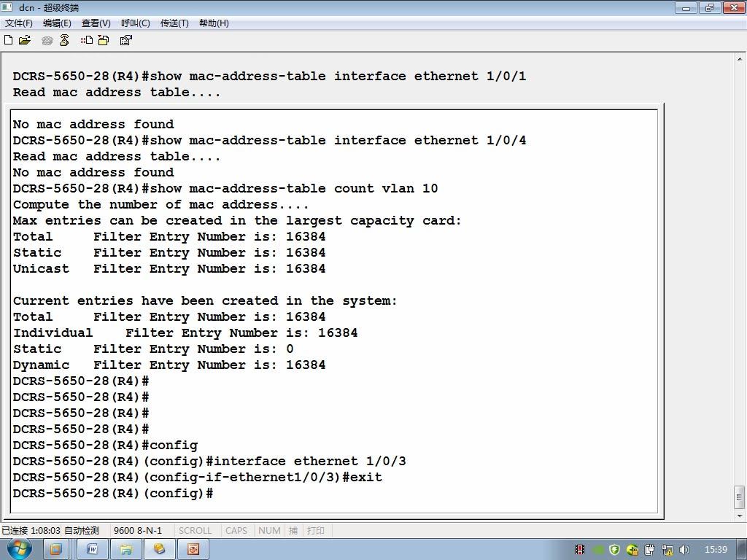The image size is (747, 560).
Task: Open the HyperTerminal taskbar button
Action: pos(159,550)
